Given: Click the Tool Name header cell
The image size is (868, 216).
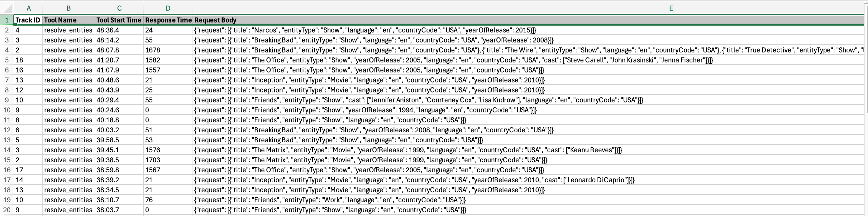Looking at the screenshot, I should pyautogui.click(x=69, y=20).
